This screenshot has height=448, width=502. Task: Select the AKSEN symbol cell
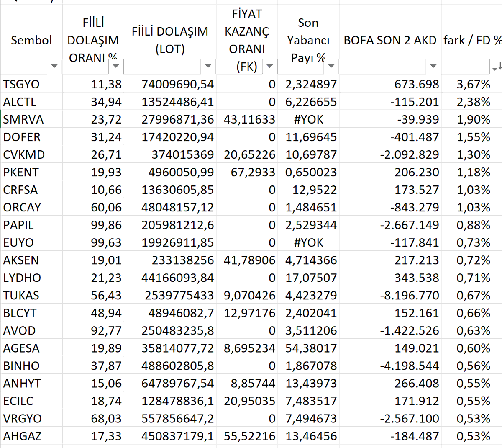[x=32, y=260]
